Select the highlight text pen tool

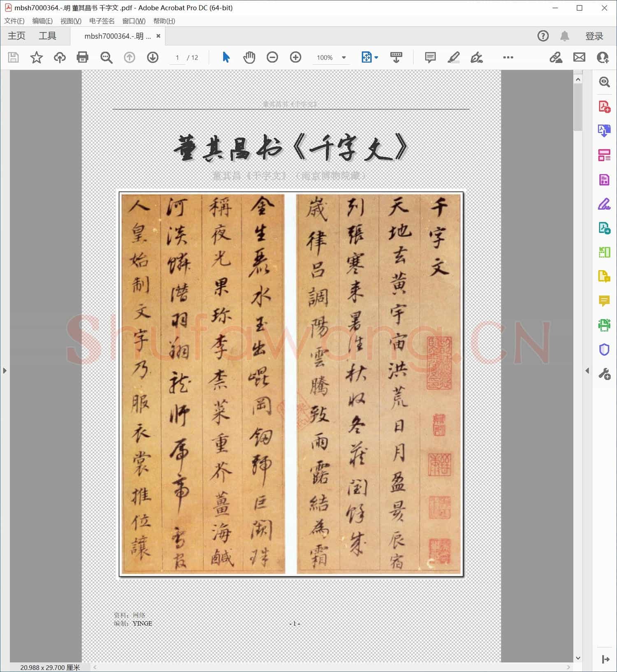coord(453,57)
